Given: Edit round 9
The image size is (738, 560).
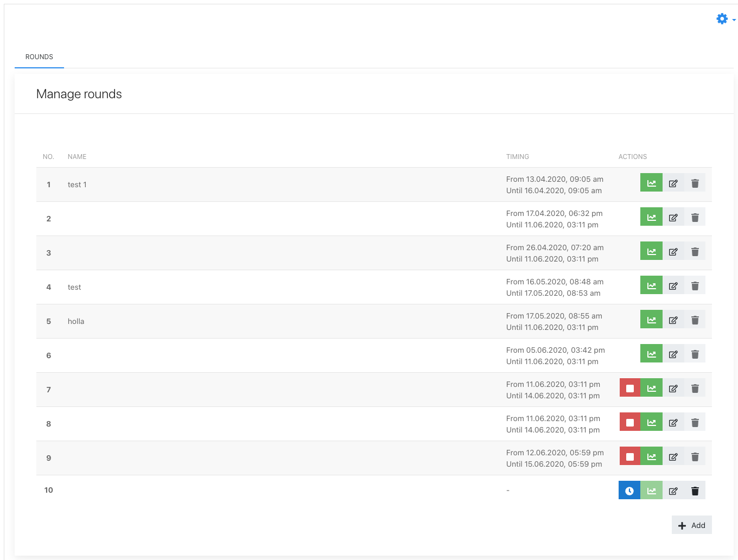Looking at the screenshot, I should tap(673, 456).
